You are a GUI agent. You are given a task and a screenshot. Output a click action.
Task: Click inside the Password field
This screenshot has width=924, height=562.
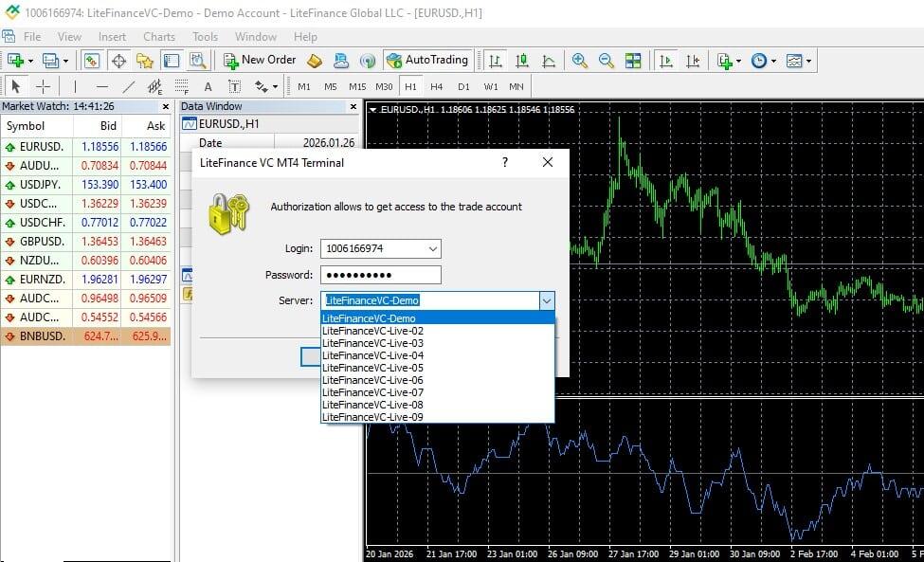[380, 274]
